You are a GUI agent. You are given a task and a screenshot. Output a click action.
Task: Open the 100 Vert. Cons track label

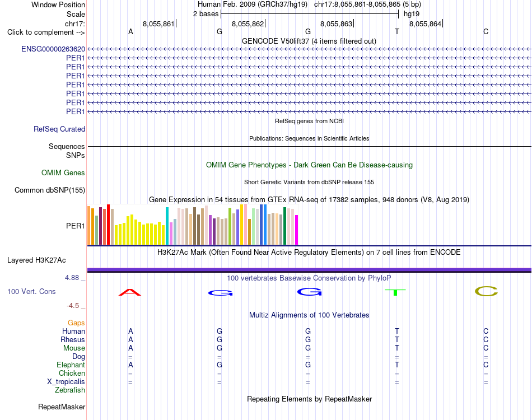pos(31,291)
